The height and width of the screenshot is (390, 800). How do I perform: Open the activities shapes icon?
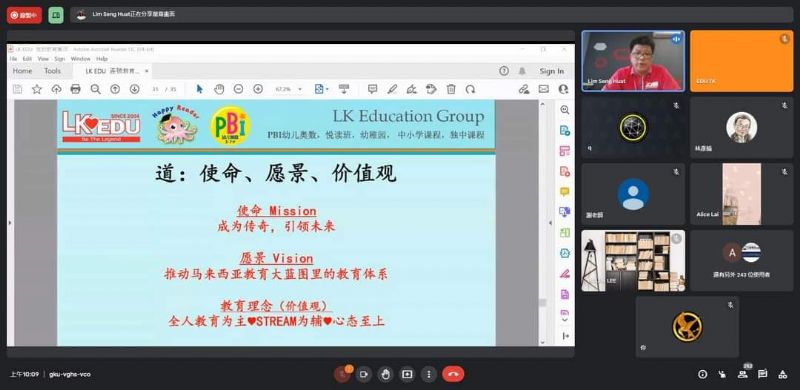[783, 374]
